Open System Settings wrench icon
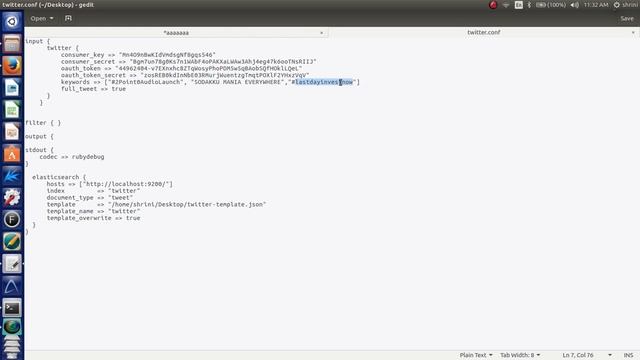Screen dimensions: 640x360 tap(12, 198)
